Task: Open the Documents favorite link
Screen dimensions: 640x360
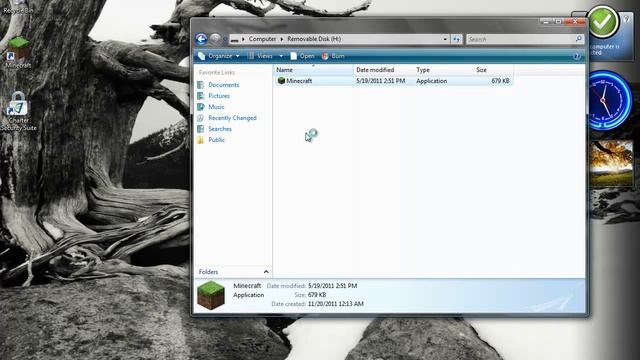Action: point(224,85)
